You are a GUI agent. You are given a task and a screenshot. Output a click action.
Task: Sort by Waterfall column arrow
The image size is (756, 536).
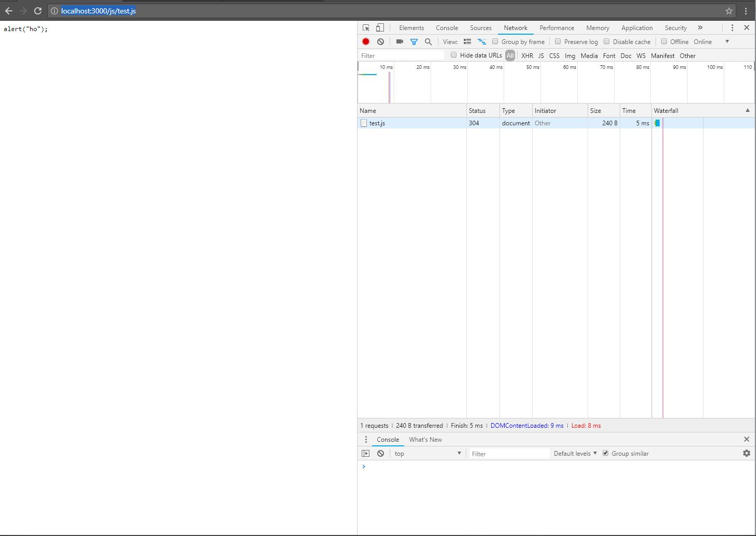[x=748, y=110]
